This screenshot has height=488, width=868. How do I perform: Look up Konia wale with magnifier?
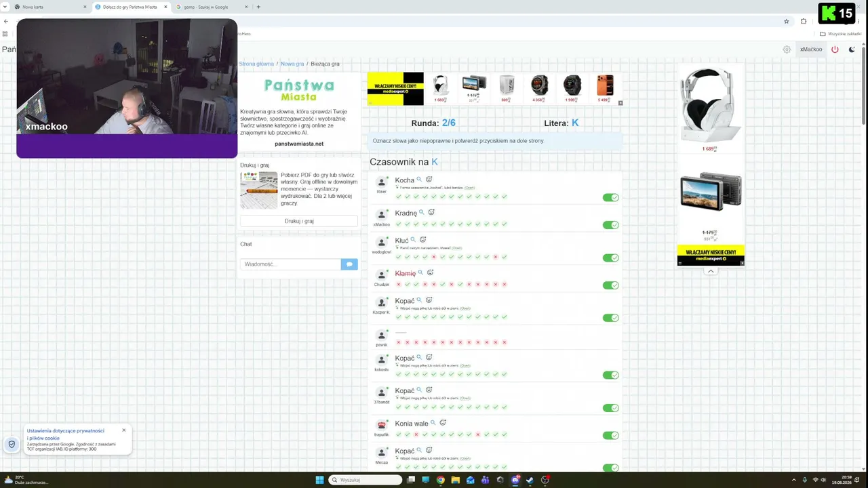point(433,423)
